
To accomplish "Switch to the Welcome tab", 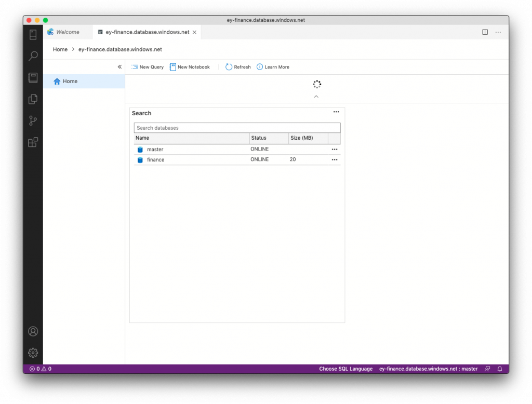I will click(x=68, y=32).
